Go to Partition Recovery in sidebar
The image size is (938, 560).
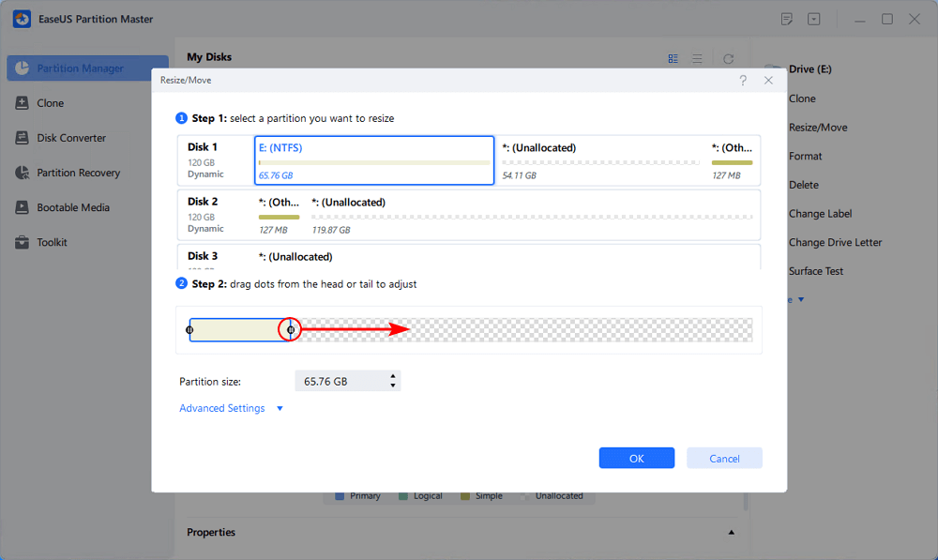click(78, 173)
